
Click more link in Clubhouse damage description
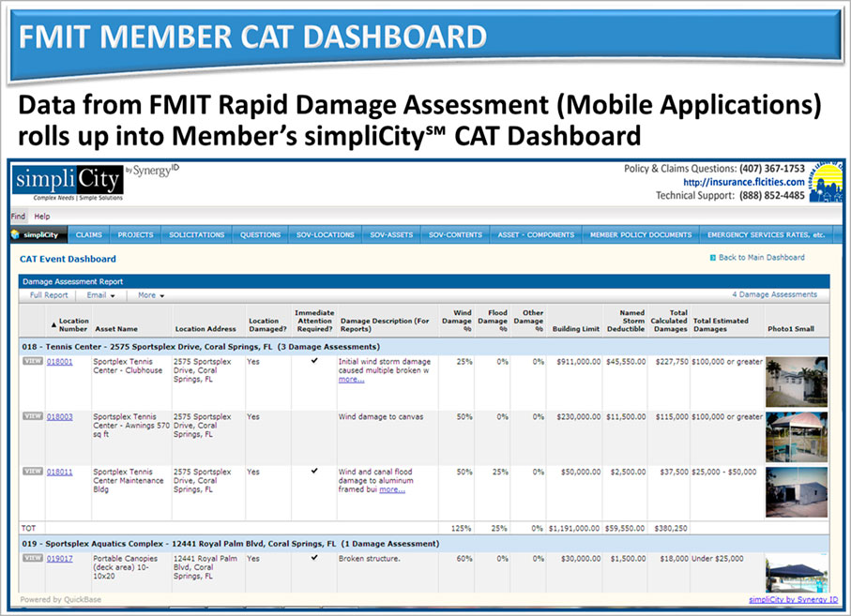pos(351,379)
